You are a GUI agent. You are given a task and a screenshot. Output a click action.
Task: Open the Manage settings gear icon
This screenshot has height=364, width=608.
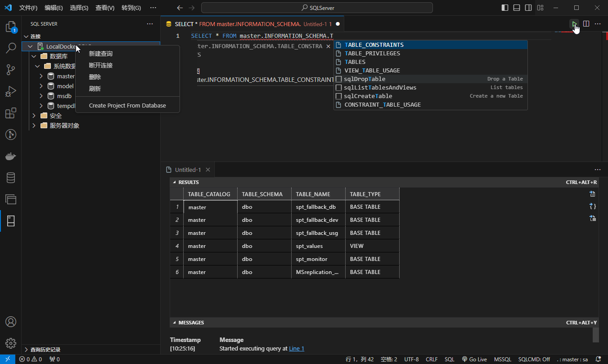(11, 343)
